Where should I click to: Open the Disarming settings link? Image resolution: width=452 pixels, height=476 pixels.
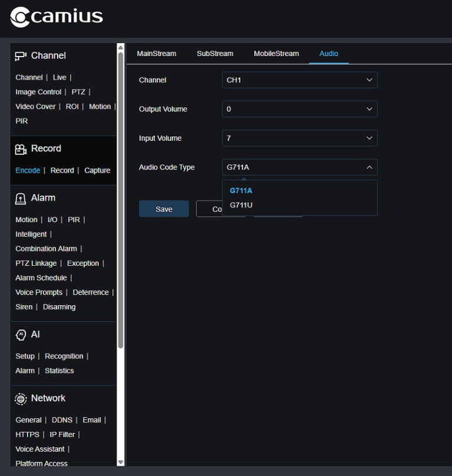click(x=59, y=307)
